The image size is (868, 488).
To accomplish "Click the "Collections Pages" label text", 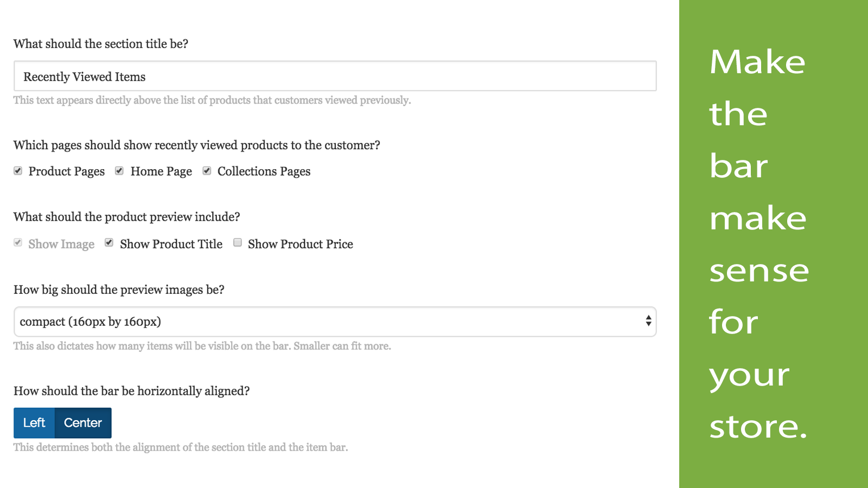I will (x=264, y=171).
